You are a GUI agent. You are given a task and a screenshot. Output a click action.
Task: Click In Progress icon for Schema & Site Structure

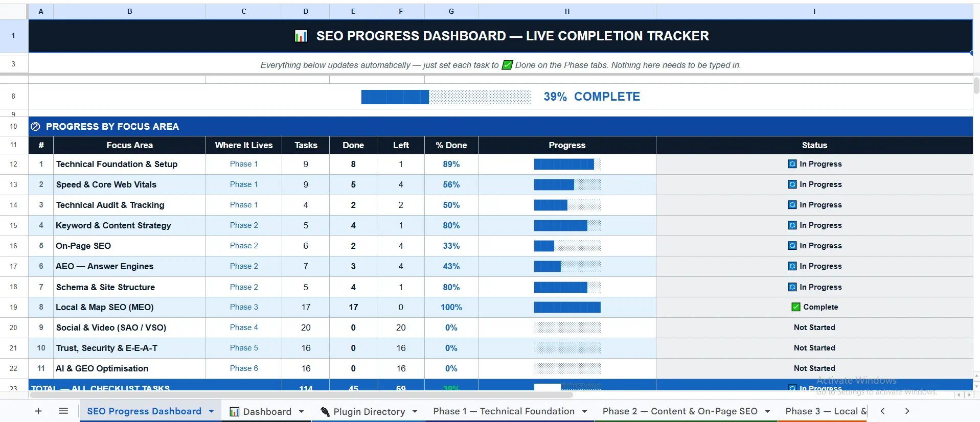pos(792,287)
